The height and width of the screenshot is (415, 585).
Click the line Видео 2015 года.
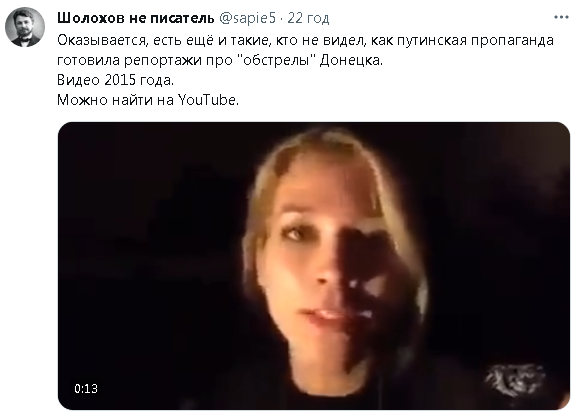click(x=116, y=80)
